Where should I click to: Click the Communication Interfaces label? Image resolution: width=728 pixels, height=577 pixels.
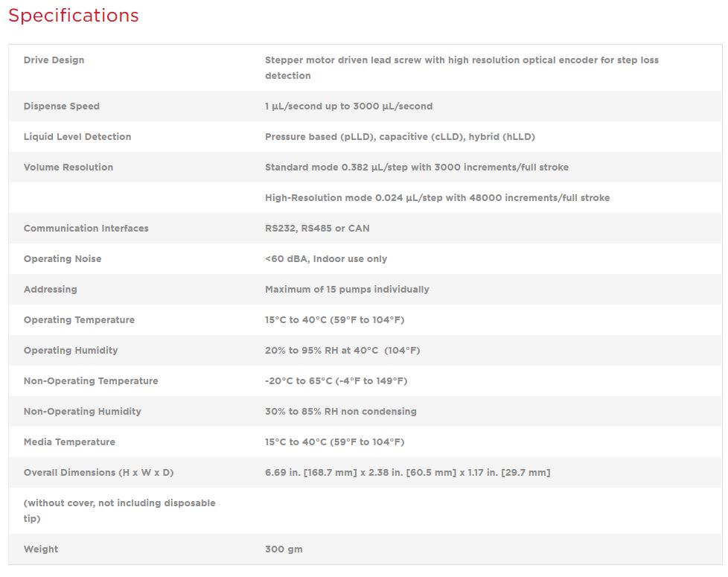click(86, 229)
